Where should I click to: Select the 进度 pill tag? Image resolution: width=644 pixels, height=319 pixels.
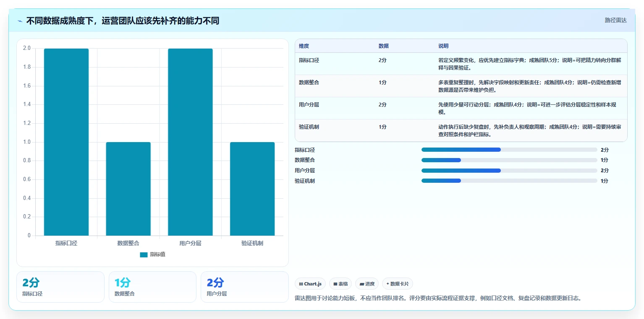pos(367,284)
